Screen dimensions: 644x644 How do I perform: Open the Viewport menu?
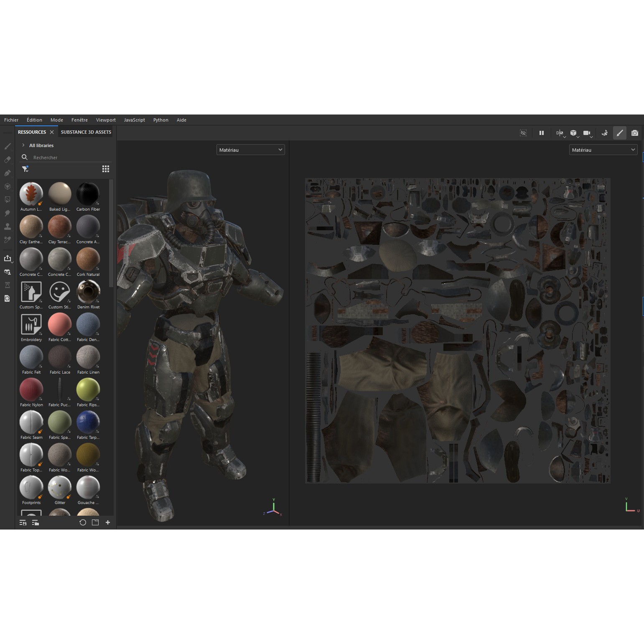coord(106,120)
